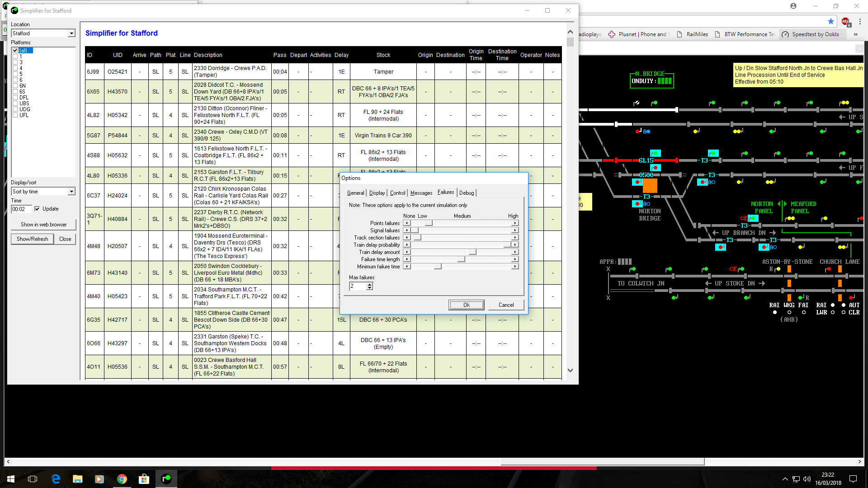Decrease Track section failures left arrow
Image resolution: width=868 pixels, height=488 pixels.
407,238
